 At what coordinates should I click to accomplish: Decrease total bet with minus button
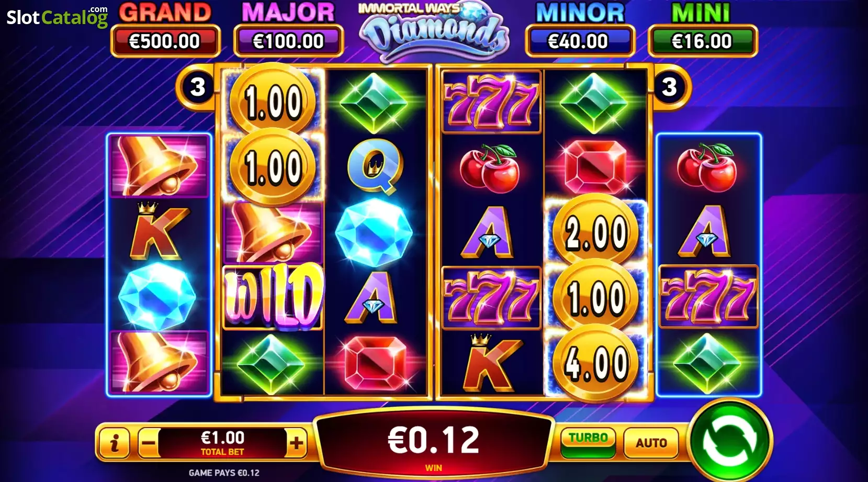pyautogui.click(x=149, y=443)
